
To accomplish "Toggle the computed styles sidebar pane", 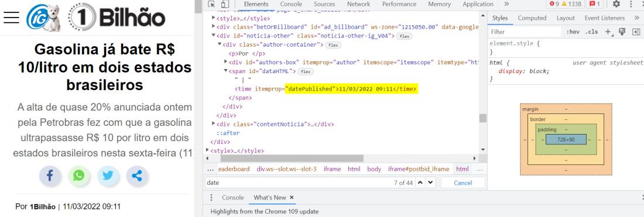I will click(x=636, y=32).
